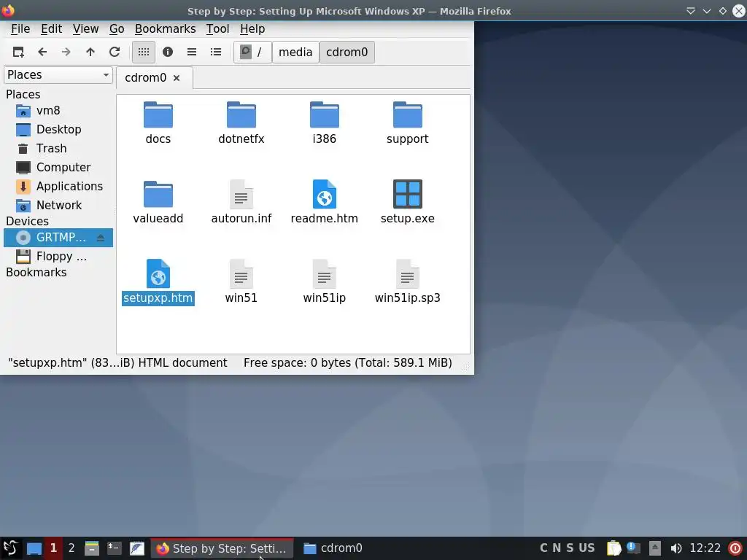This screenshot has height=560, width=747.
Task: Open the notification tray icon
Action: (x=634, y=548)
